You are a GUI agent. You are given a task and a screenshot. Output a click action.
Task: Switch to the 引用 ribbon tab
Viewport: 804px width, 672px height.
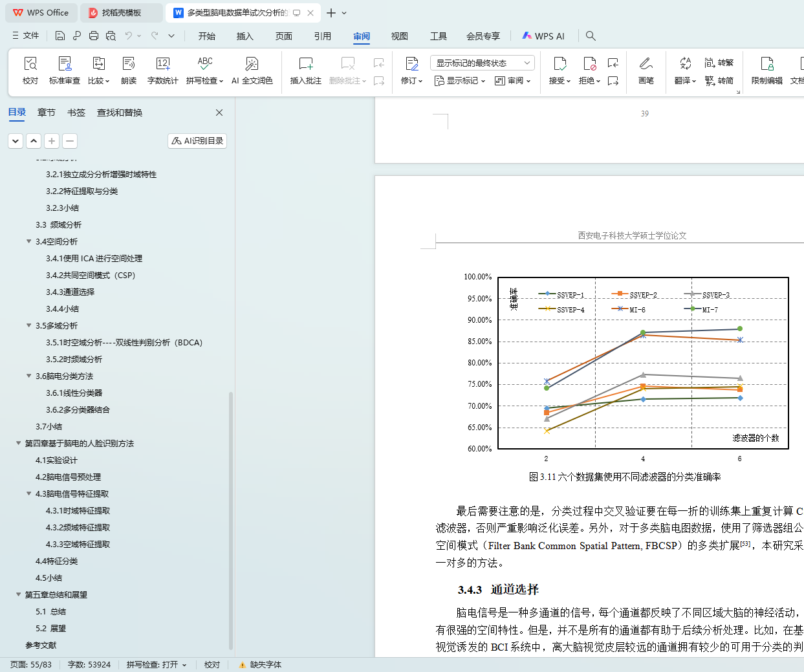[x=323, y=36]
